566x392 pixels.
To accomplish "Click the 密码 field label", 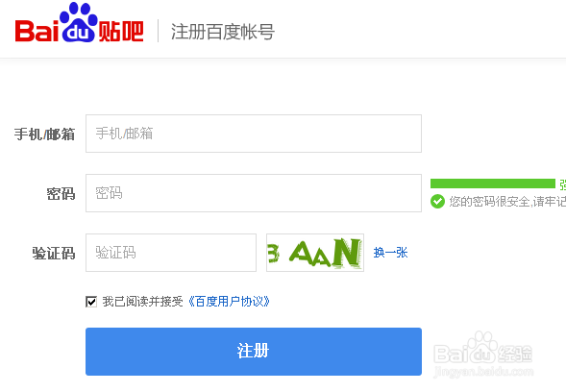I will [61, 194].
